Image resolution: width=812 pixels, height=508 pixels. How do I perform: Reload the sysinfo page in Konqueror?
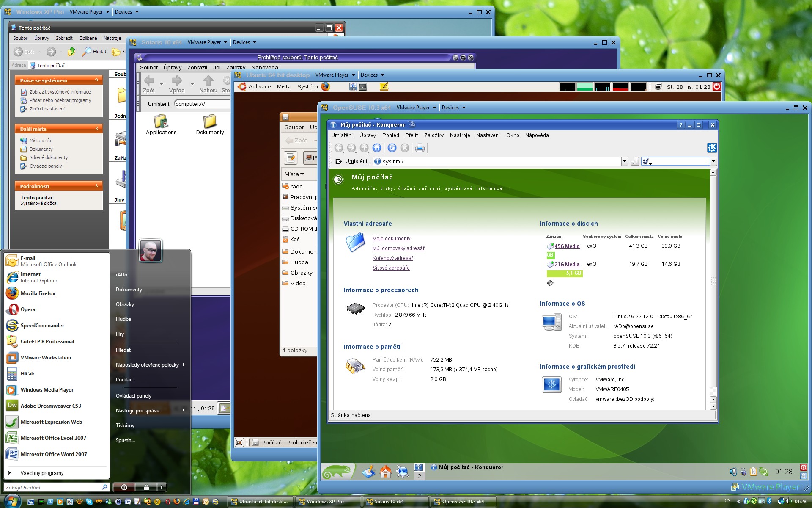392,148
